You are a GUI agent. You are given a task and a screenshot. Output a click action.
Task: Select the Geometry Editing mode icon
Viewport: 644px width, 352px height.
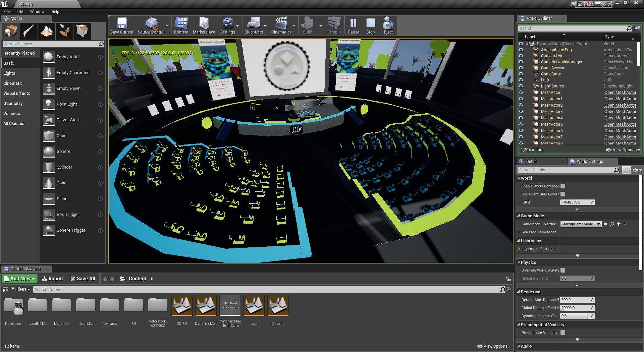(82, 31)
